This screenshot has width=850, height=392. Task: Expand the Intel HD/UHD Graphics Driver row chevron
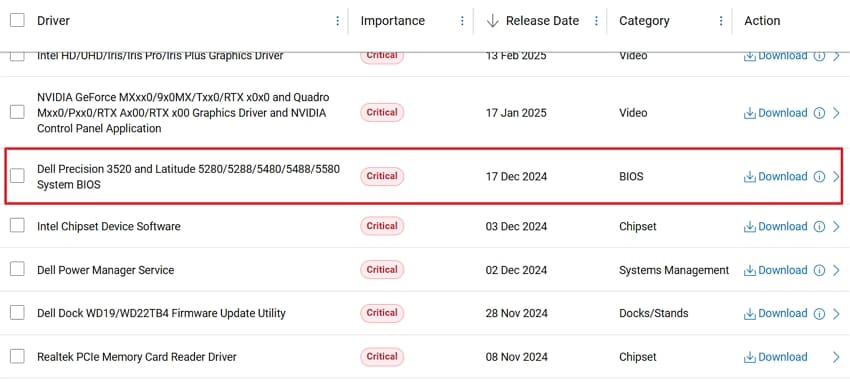click(x=836, y=56)
